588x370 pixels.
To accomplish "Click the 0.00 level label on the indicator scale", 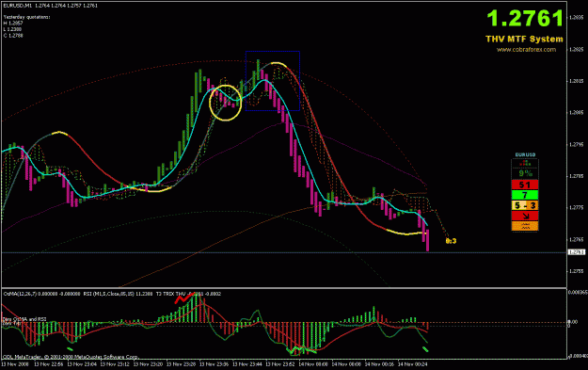I will tap(573, 322).
